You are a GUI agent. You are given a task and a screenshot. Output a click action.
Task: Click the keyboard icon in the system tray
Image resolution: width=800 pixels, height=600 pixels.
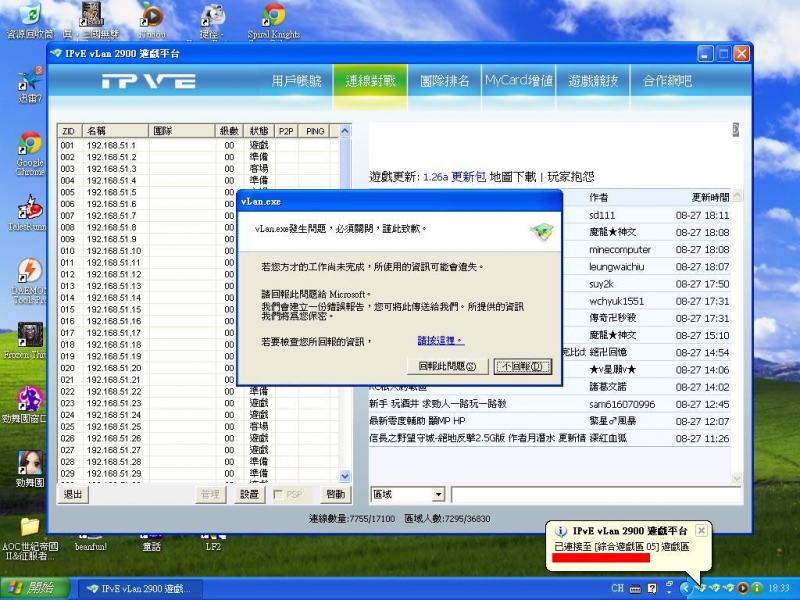(x=634, y=588)
